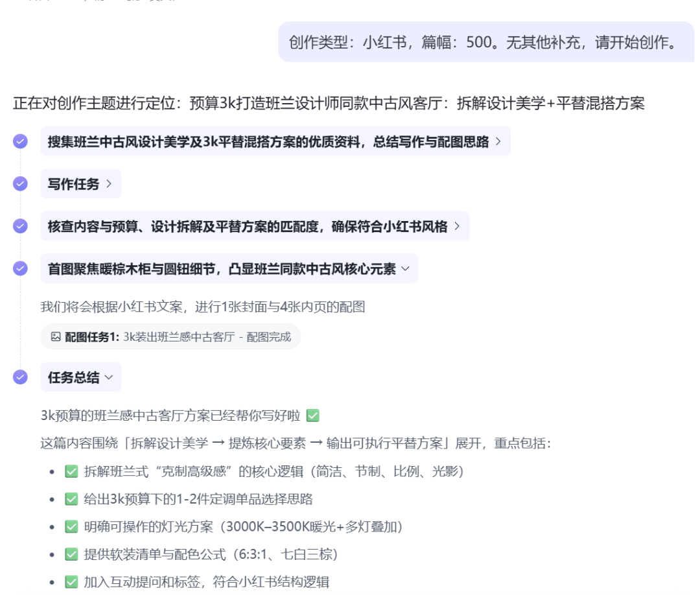Click green check emoji before 明确可操作的灯光方案
The image size is (700, 595).
pyautogui.click(x=71, y=527)
